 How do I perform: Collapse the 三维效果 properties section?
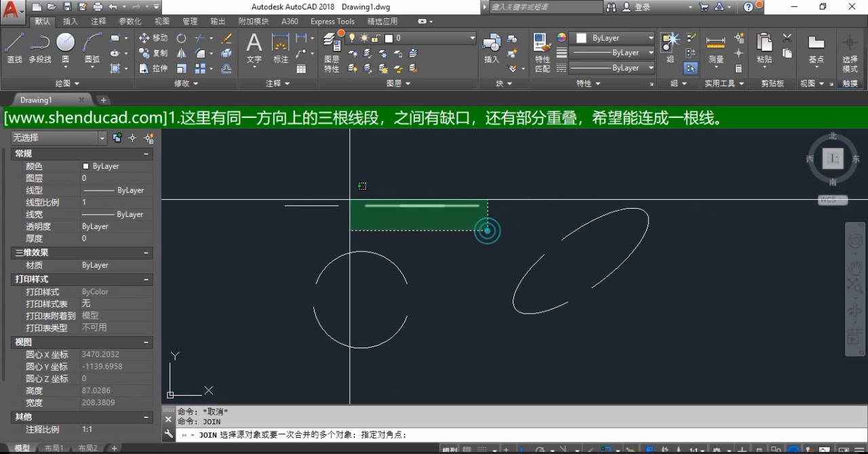coord(146,253)
